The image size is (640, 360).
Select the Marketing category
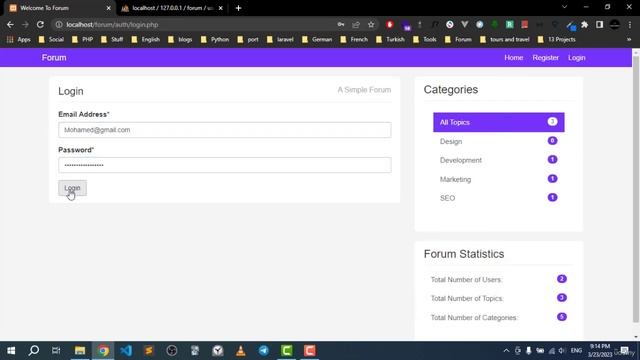498,179
